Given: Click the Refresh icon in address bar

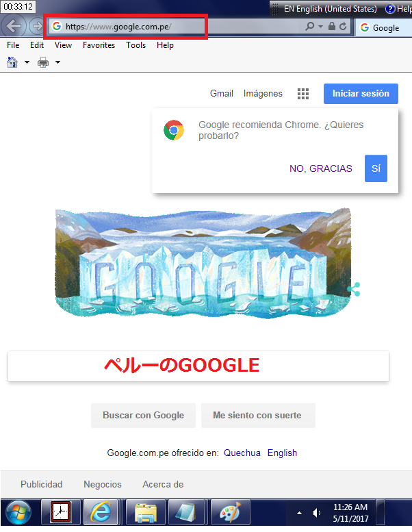Looking at the screenshot, I should 343,27.
